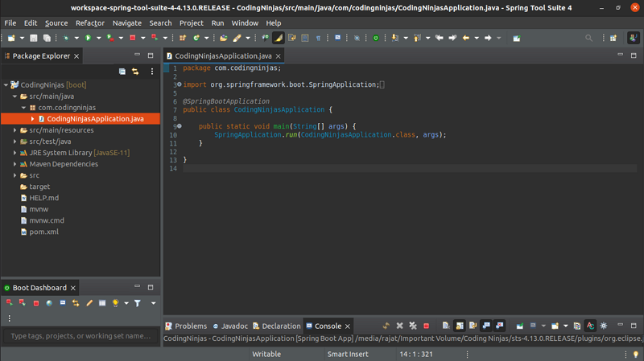The image size is (644, 361).
Task: Click the Previous Annotation arrow icon
Action: pos(417,38)
